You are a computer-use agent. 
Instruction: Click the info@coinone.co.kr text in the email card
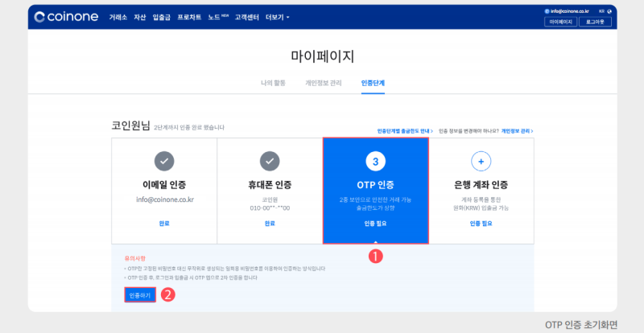point(165,199)
